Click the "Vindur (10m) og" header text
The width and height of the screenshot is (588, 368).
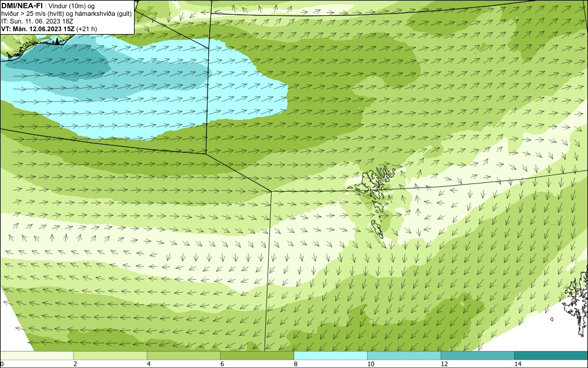click(72, 6)
